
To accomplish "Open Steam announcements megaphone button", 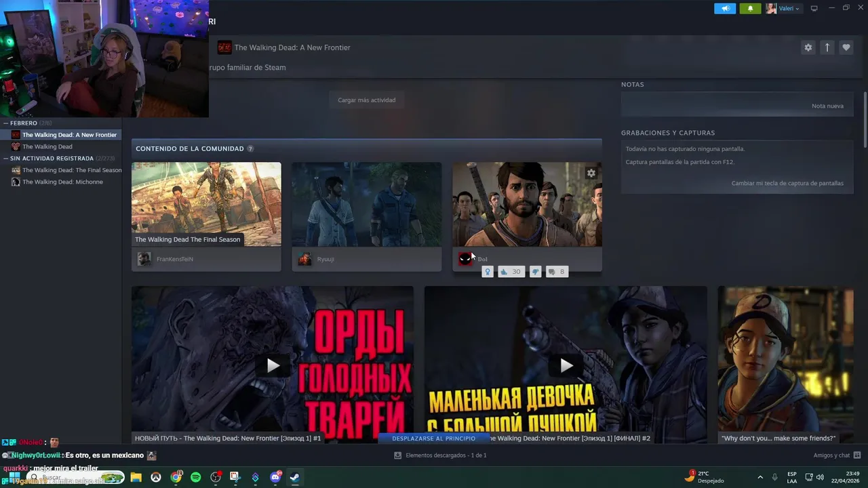I will click(725, 8).
